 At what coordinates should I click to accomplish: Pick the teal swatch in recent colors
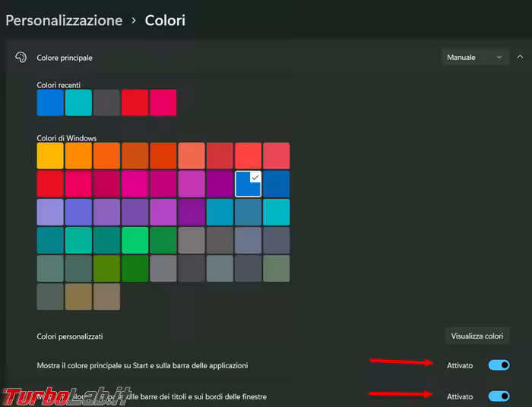[78, 103]
